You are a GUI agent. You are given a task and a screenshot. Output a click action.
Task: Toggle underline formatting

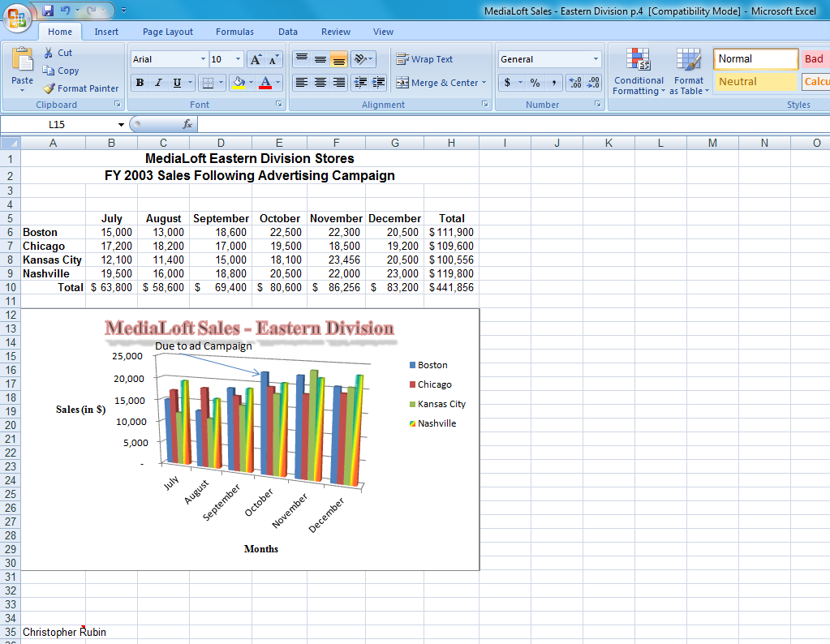[177, 83]
